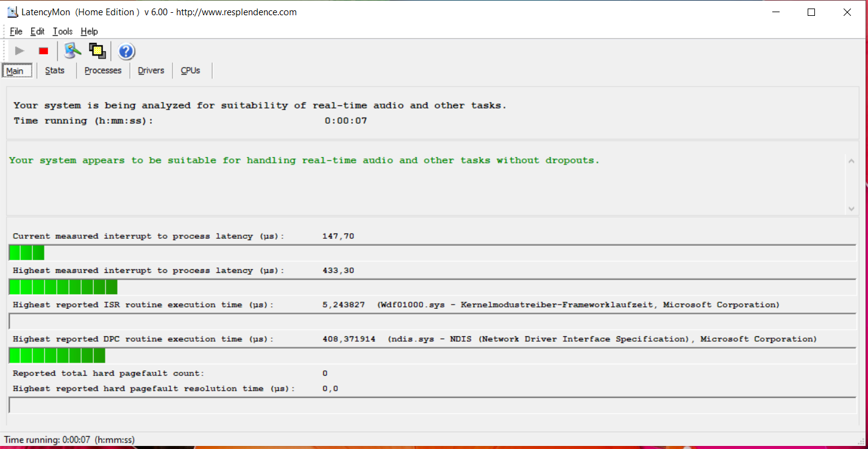Show the CPUs tab

[x=190, y=71]
